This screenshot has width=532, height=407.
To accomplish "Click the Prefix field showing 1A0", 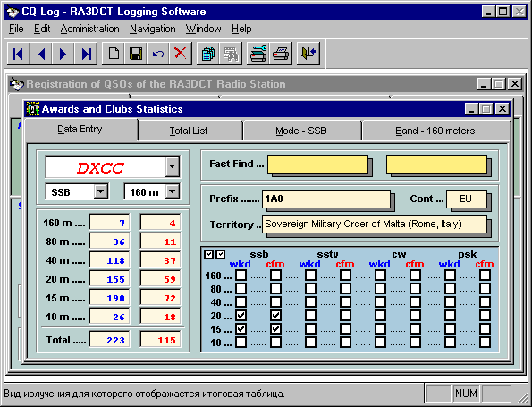I will (x=326, y=199).
